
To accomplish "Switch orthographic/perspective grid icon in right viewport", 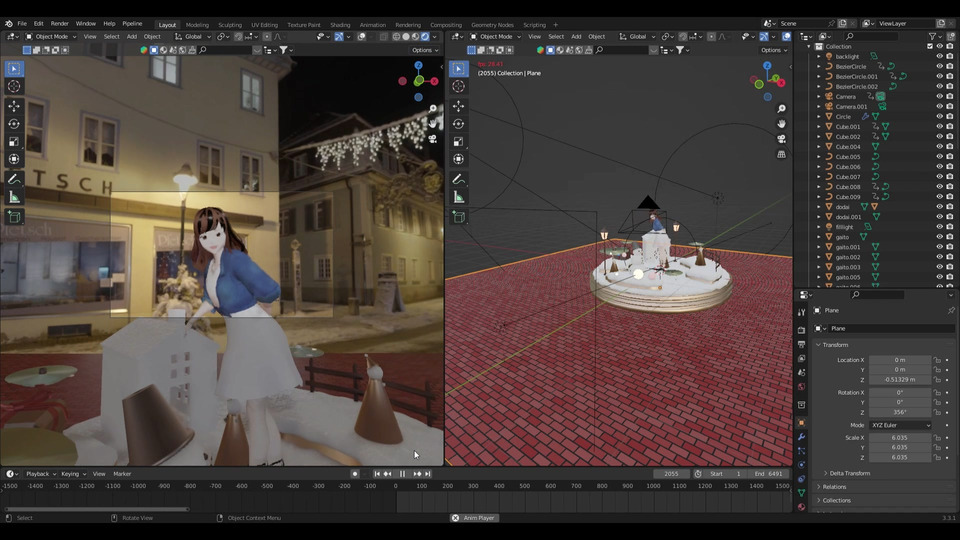I will 781,154.
